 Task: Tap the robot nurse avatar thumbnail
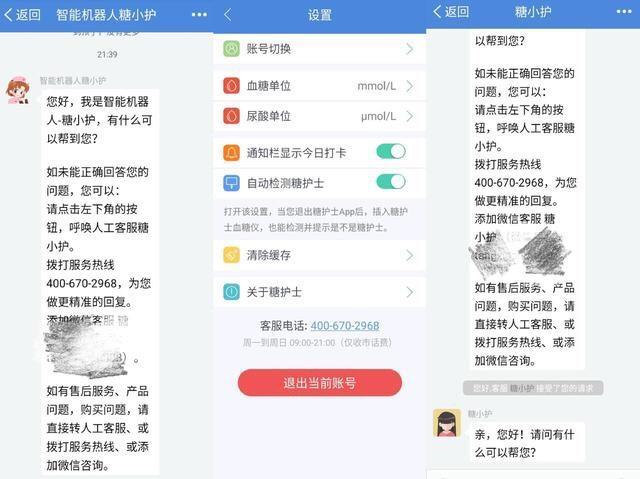[x=18, y=90]
